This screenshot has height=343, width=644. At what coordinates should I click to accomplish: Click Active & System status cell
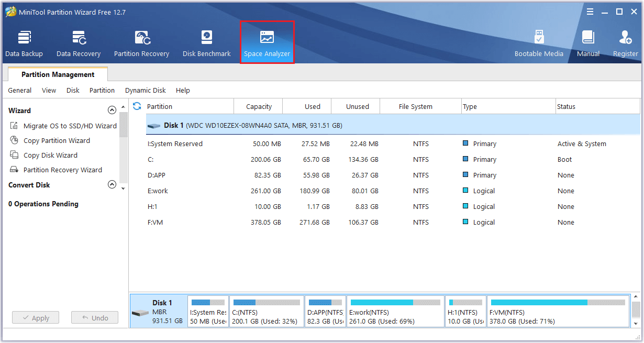point(582,143)
